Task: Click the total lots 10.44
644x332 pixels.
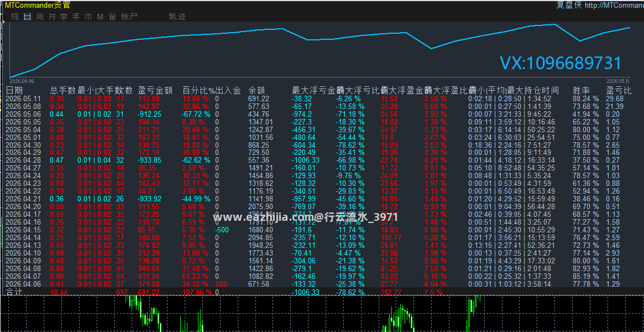Action: pyautogui.click(x=59, y=292)
